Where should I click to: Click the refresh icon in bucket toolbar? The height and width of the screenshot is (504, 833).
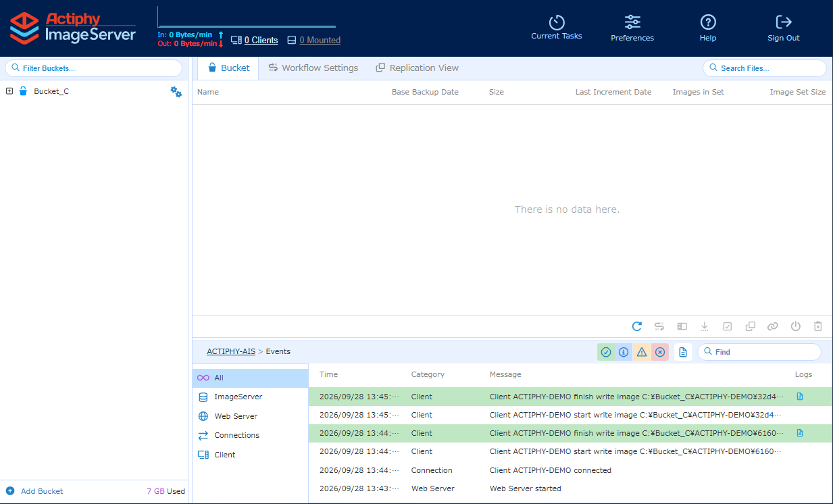coord(637,326)
